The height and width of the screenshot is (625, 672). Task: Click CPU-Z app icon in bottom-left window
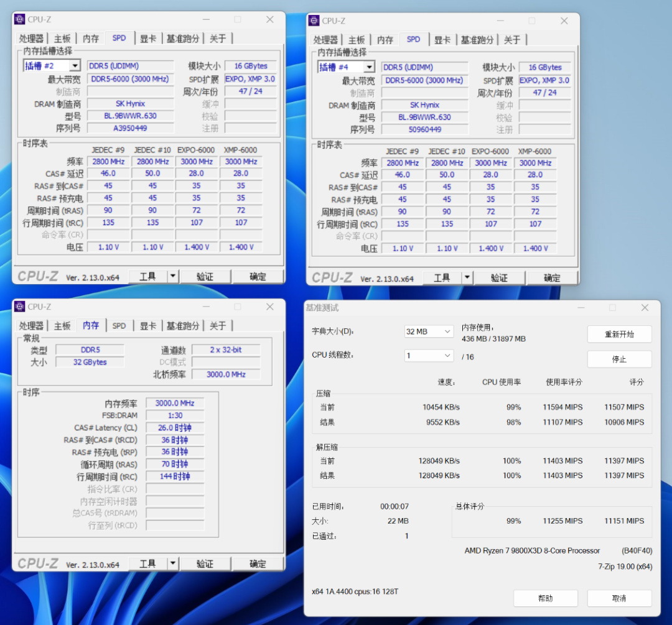tap(20, 307)
